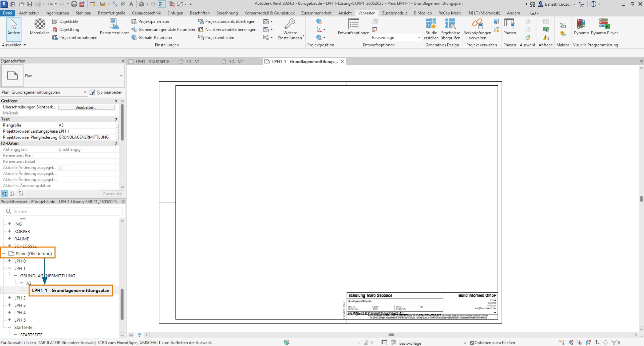Screen dimensions: 644x346
Task: Switch to 3D - V2 view tab
Action: tap(232, 62)
